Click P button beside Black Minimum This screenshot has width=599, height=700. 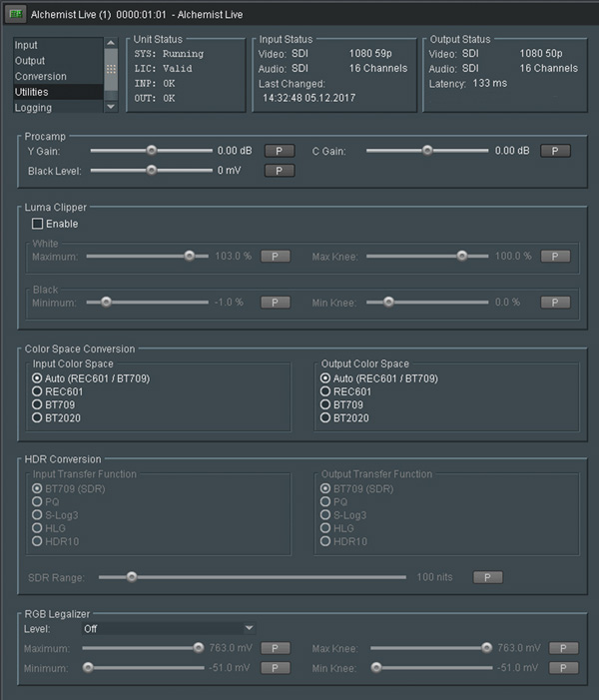click(276, 303)
